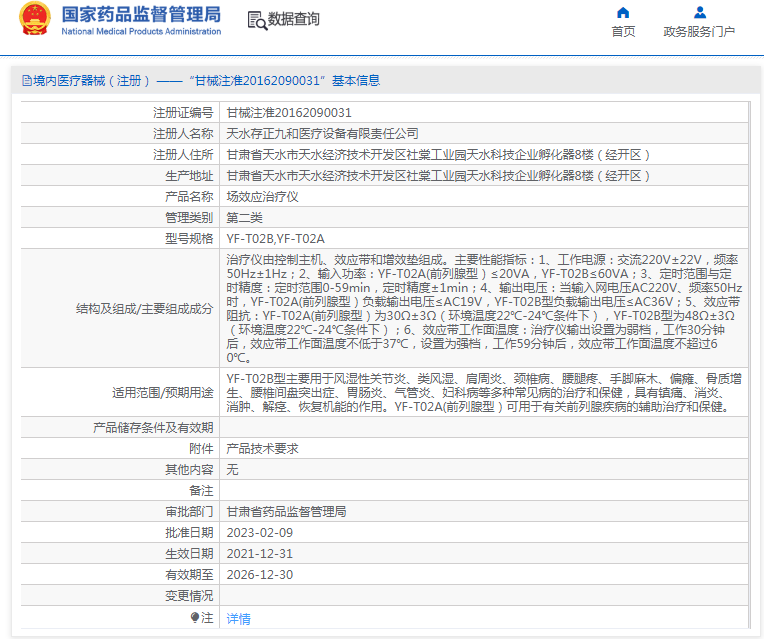Click the 附件 row label

coord(201,448)
